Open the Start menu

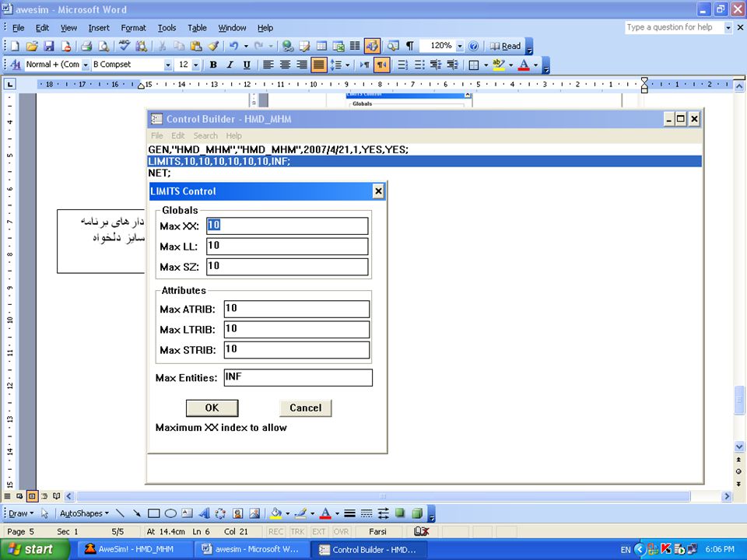[x=34, y=550]
